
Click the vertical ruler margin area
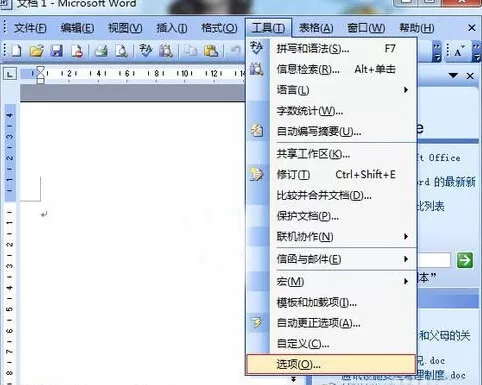pos(10,153)
